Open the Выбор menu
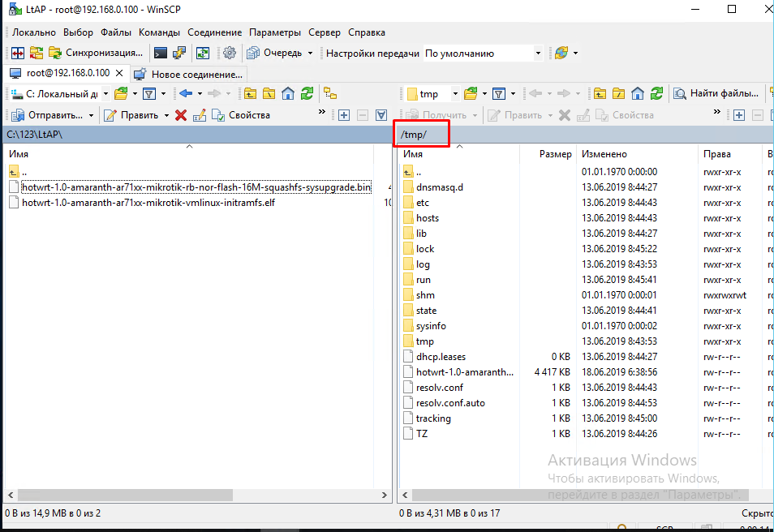The width and height of the screenshot is (774, 532). (78, 32)
